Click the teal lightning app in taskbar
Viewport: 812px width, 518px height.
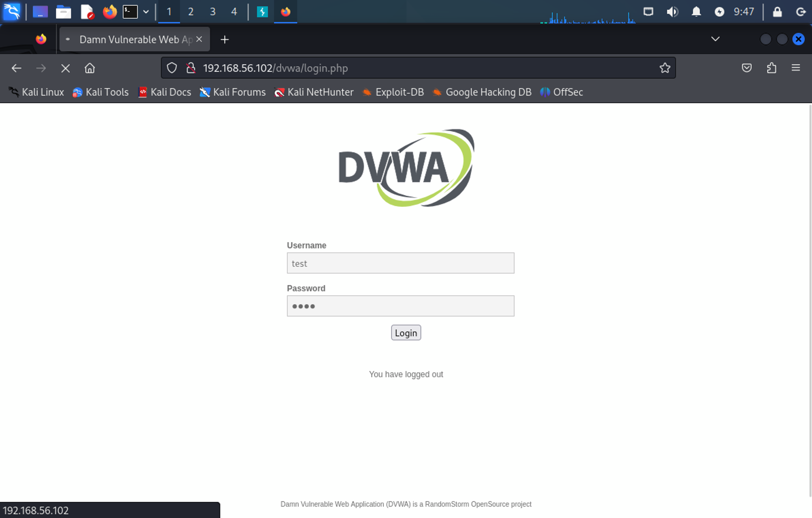[262, 12]
